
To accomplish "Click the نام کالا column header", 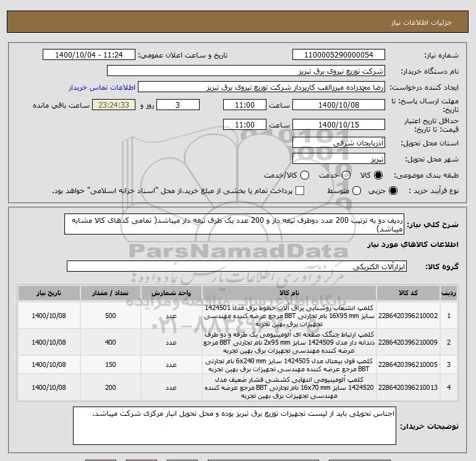I will click(x=289, y=293).
